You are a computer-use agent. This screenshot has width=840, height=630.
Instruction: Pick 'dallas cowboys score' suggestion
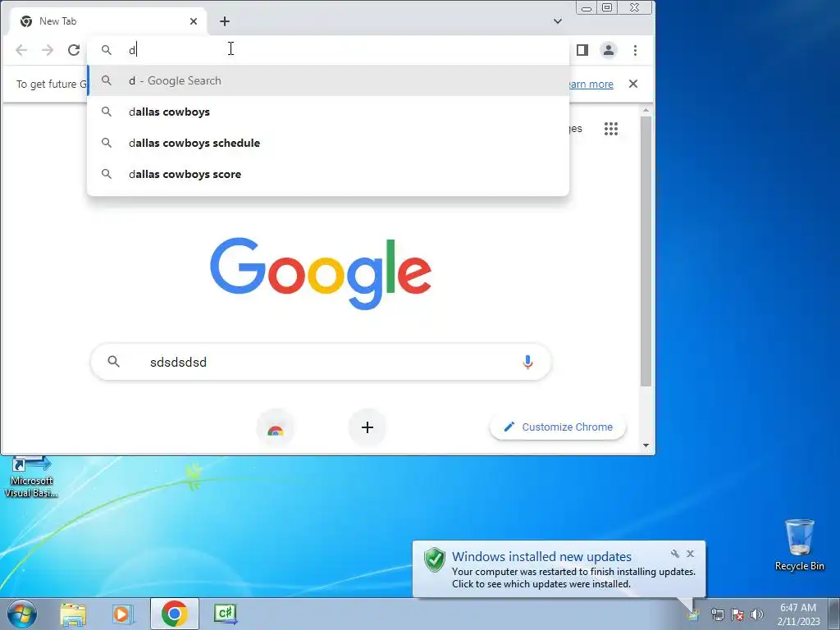click(x=328, y=174)
